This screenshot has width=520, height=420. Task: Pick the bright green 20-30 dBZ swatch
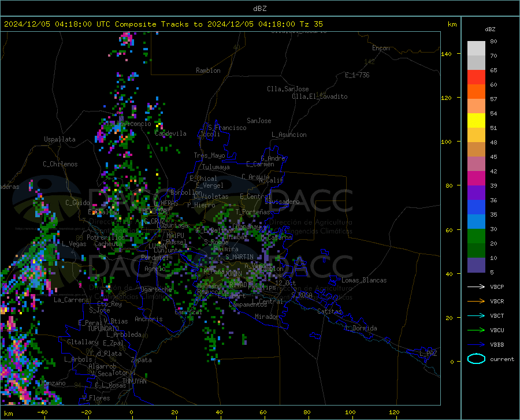[x=476, y=236]
